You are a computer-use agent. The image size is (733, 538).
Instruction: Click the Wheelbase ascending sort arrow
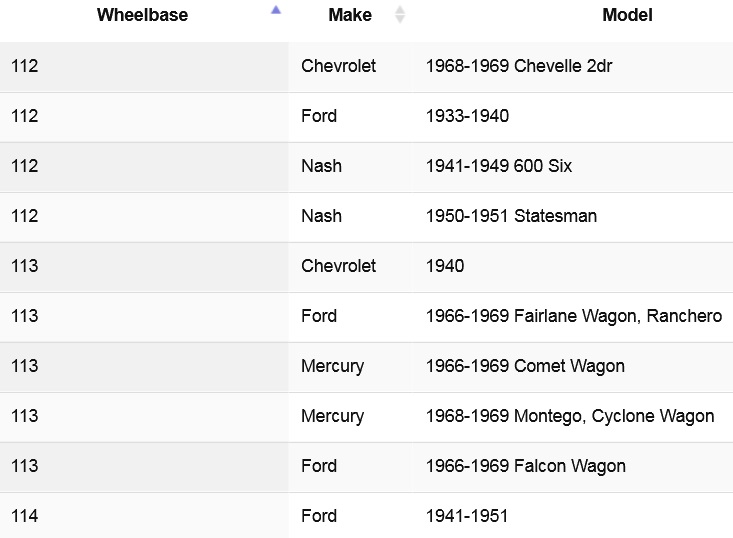(276, 10)
